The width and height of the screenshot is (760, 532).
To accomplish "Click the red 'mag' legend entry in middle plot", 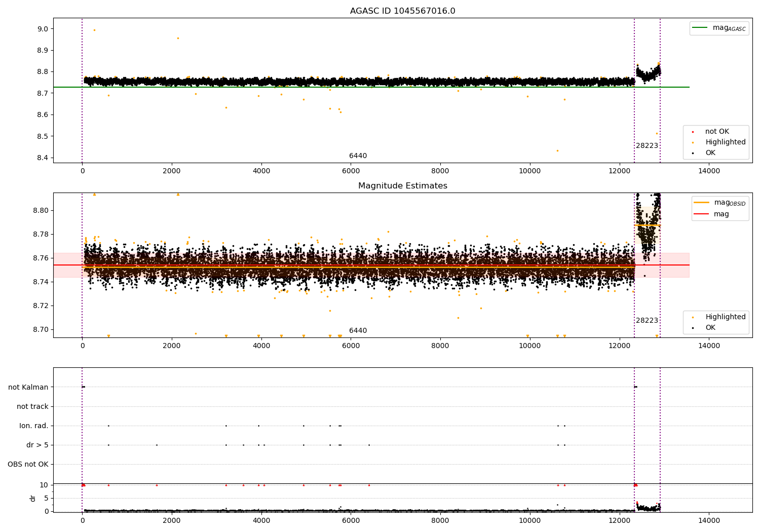I will tap(712, 214).
